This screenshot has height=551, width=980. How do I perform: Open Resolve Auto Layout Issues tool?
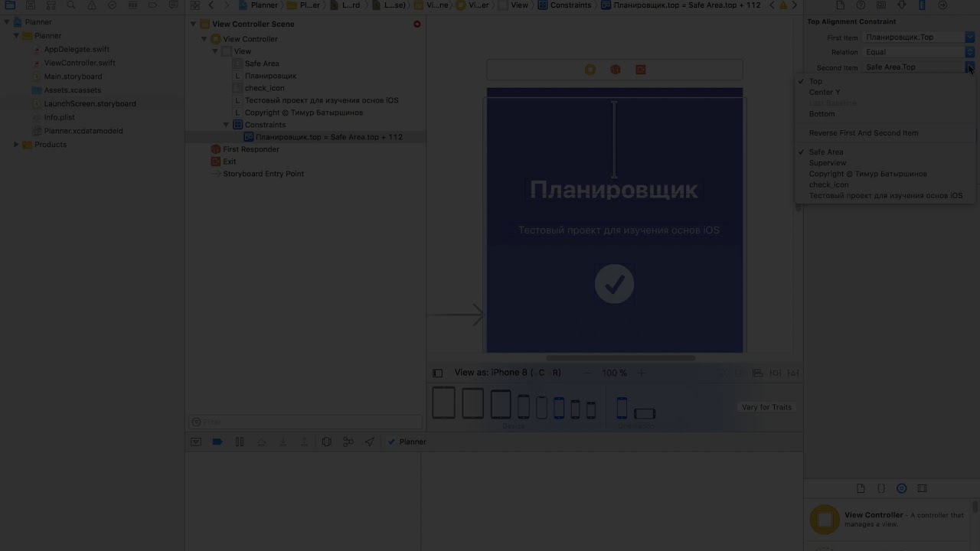pos(794,373)
